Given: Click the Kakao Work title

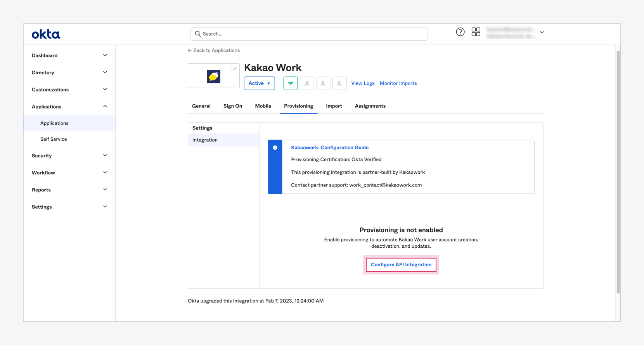Looking at the screenshot, I should point(273,68).
